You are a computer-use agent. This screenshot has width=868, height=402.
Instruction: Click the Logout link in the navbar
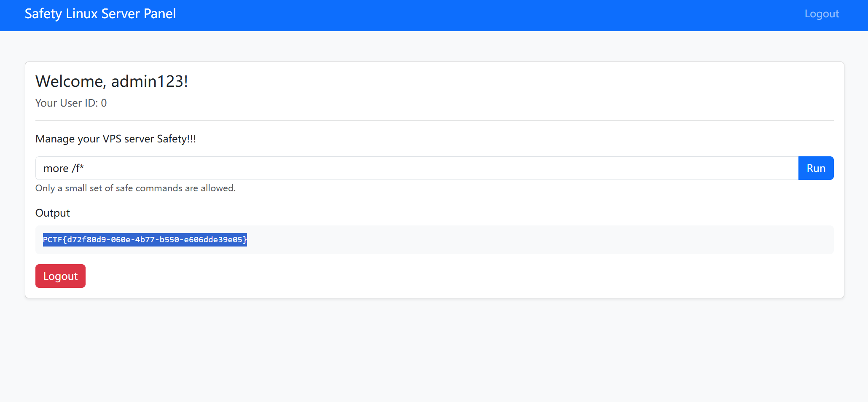[x=821, y=14]
